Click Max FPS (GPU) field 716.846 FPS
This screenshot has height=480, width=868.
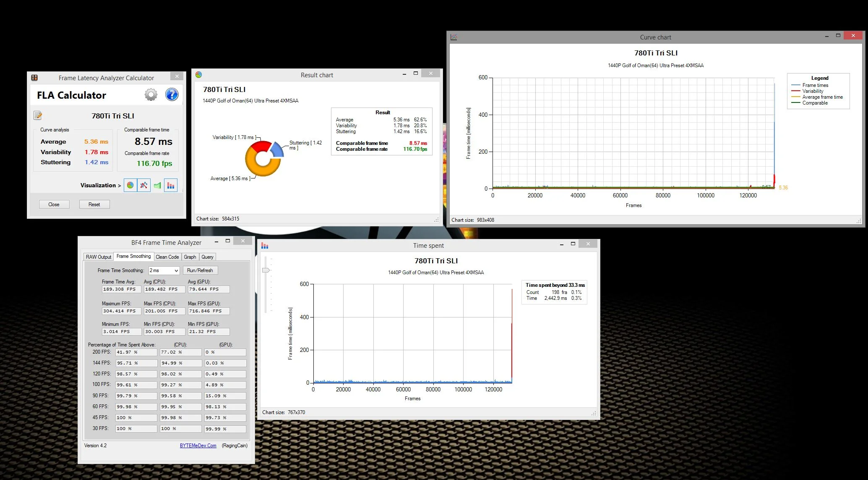pyautogui.click(x=209, y=311)
